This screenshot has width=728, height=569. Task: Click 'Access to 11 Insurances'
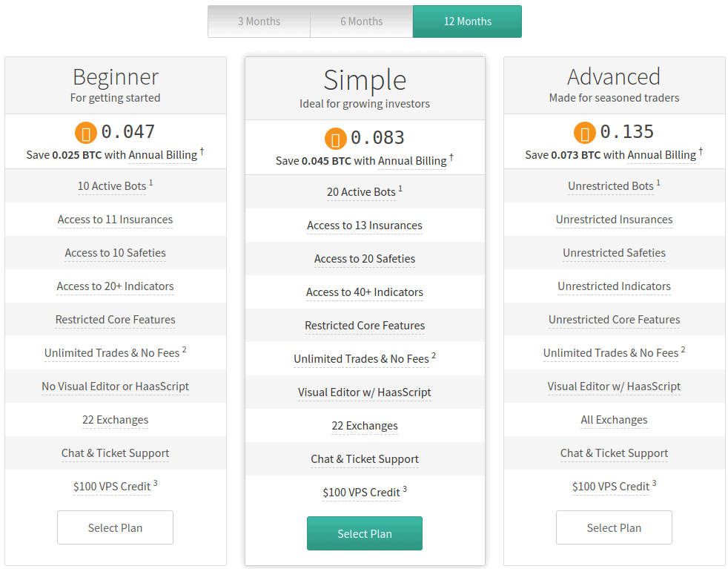tap(115, 220)
